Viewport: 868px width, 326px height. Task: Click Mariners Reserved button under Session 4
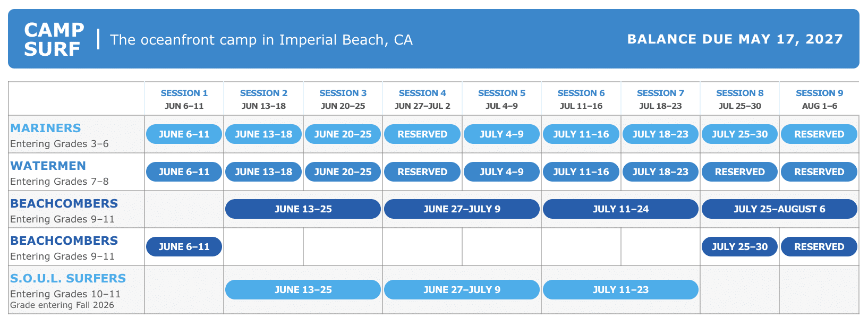point(422,134)
